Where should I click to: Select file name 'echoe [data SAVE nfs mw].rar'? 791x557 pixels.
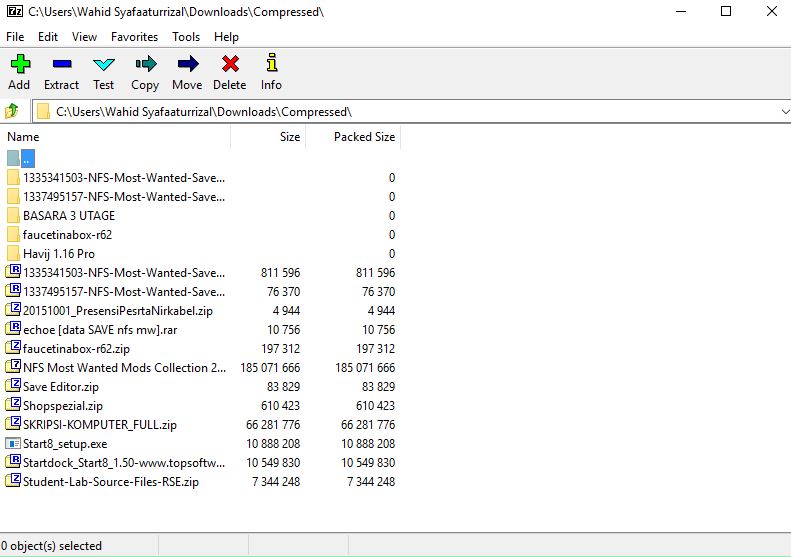pos(100,330)
